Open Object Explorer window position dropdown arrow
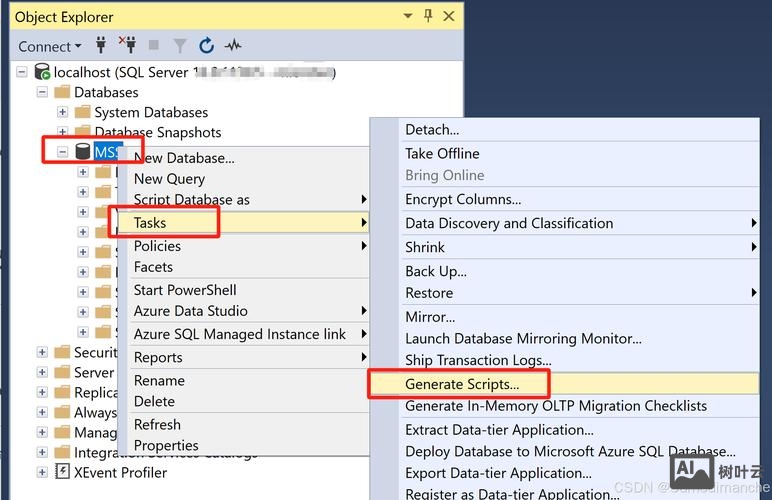Screen dimensions: 772x500 pos(408,16)
